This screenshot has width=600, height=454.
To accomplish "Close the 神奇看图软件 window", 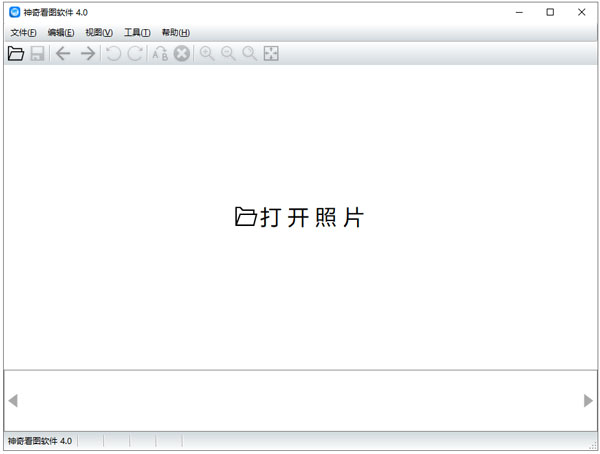I will (x=582, y=12).
